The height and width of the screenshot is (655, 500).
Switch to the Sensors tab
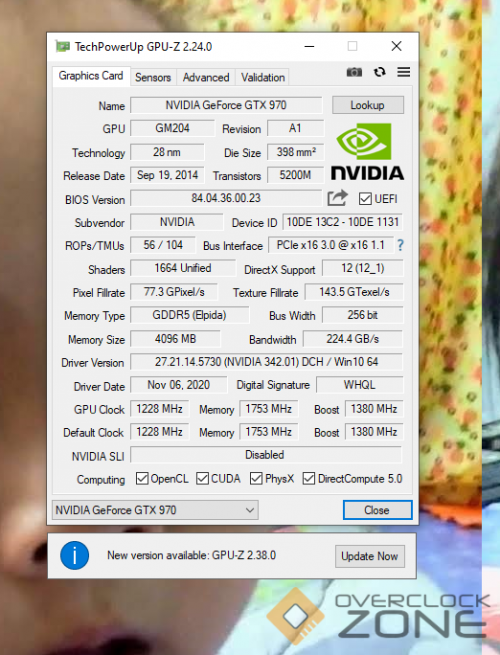(x=153, y=77)
